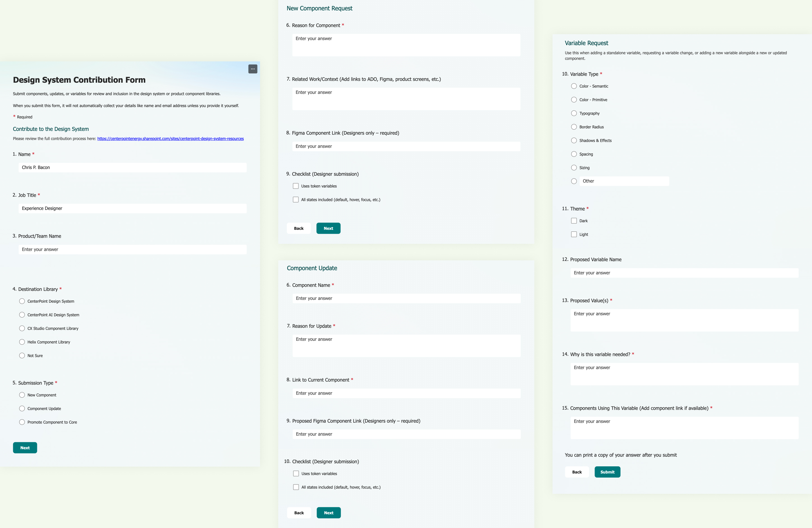Viewport: 812px width, 528px height.
Task: Select Color - Primitive variable type
Action: 574,100
